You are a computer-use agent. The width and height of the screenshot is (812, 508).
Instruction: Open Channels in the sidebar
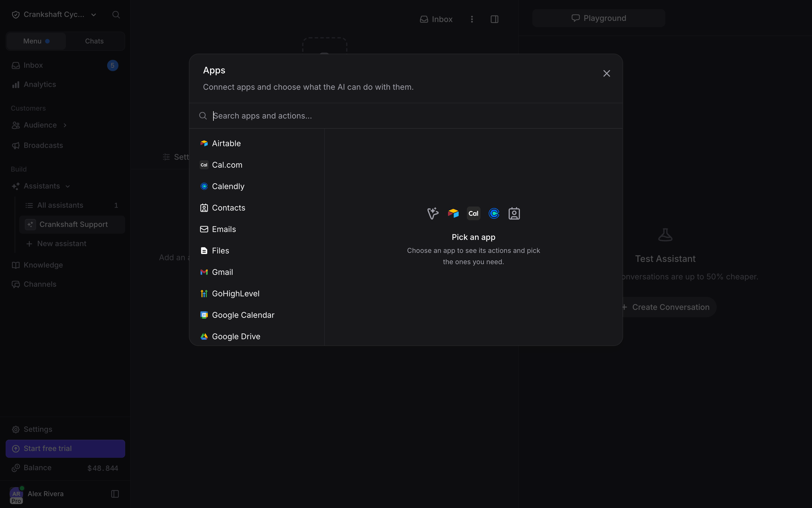(65, 284)
